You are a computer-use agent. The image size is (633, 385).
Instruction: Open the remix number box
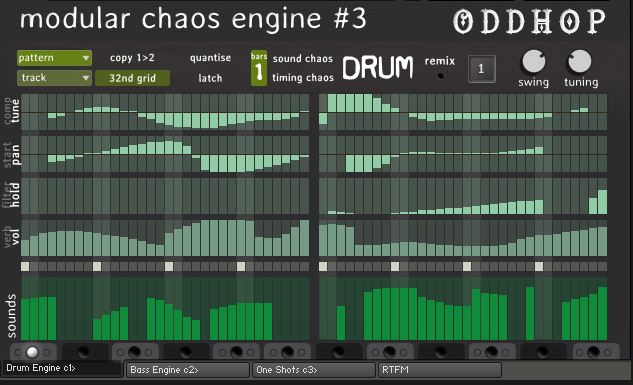(x=481, y=69)
